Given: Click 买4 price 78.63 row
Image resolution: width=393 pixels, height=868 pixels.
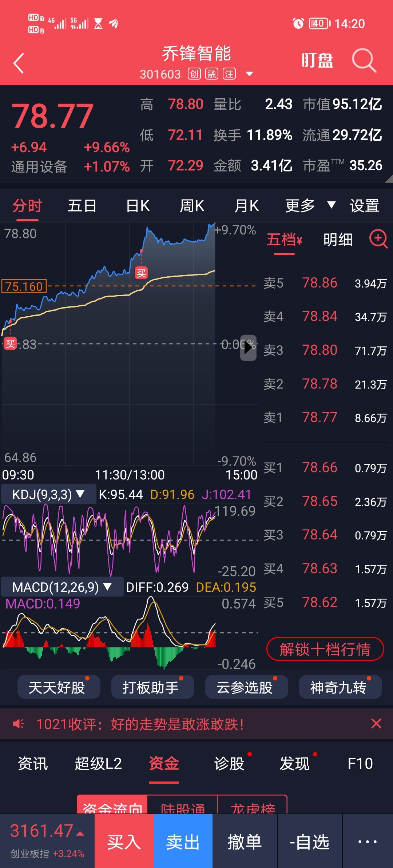Looking at the screenshot, I should (325, 569).
